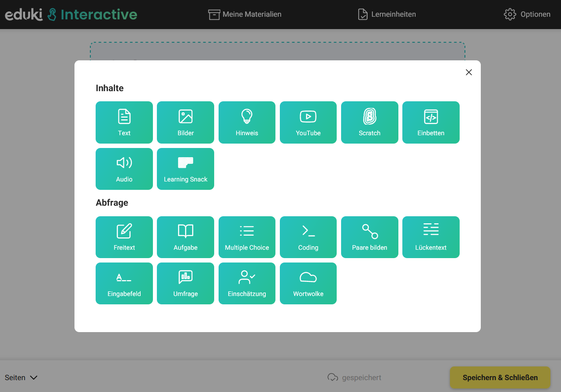The height and width of the screenshot is (392, 561).
Task: Add a Scratch project element
Action: pyautogui.click(x=369, y=122)
